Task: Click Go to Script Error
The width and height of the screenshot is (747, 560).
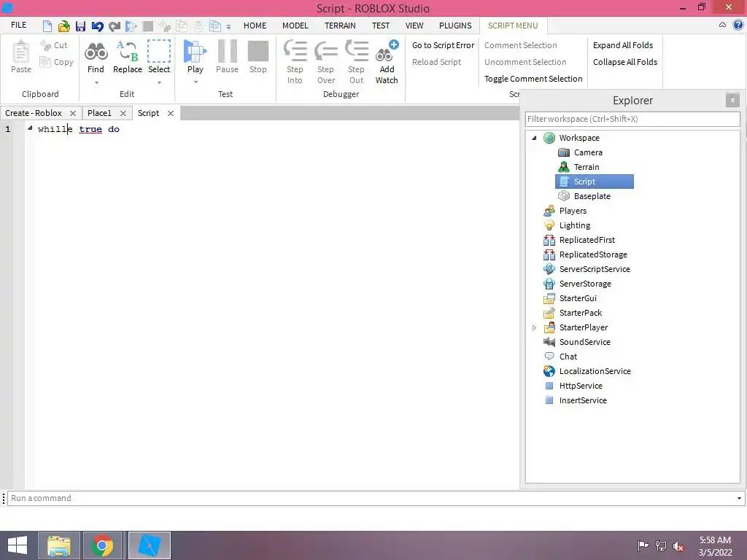Action: pos(443,45)
